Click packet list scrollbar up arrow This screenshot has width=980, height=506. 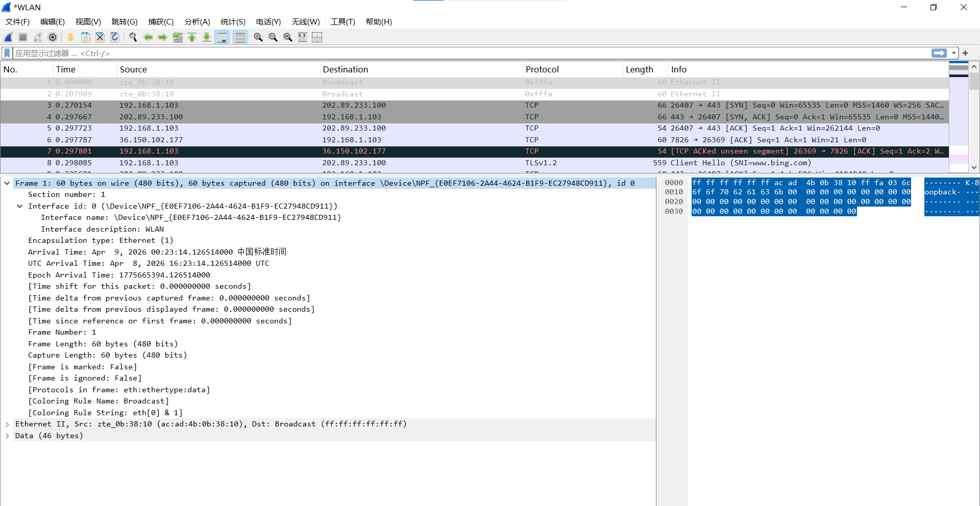974,67
